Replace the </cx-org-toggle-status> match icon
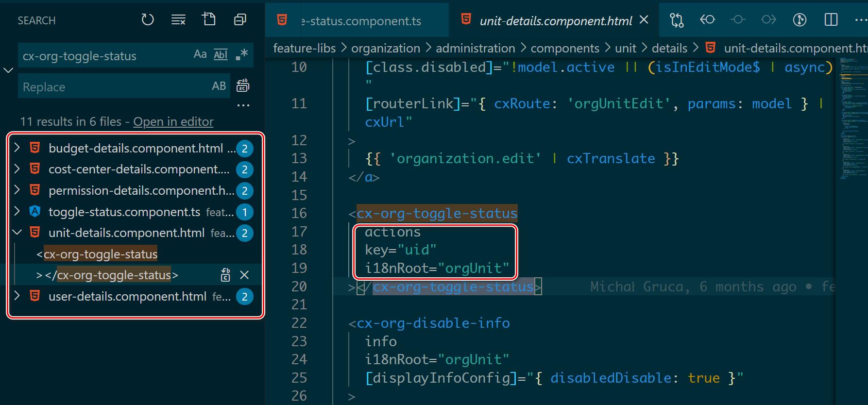Image resolution: width=868 pixels, height=405 pixels. 225,275
